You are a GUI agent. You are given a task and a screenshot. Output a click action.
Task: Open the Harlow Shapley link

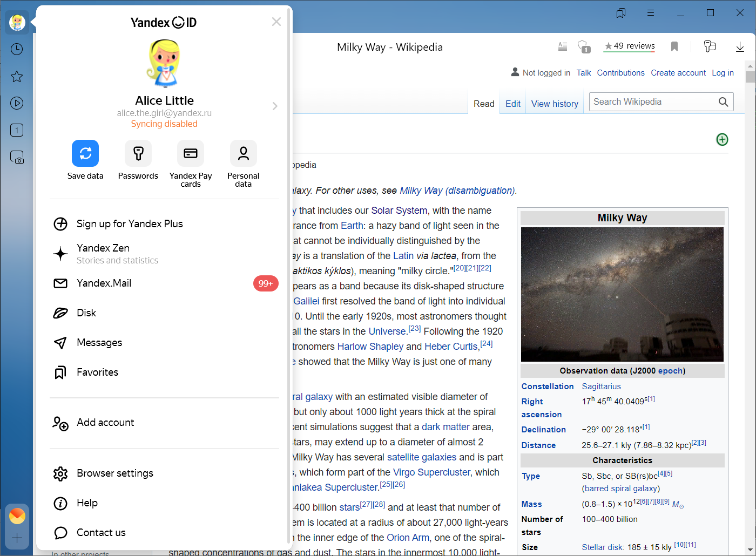pyautogui.click(x=370, y=347)
